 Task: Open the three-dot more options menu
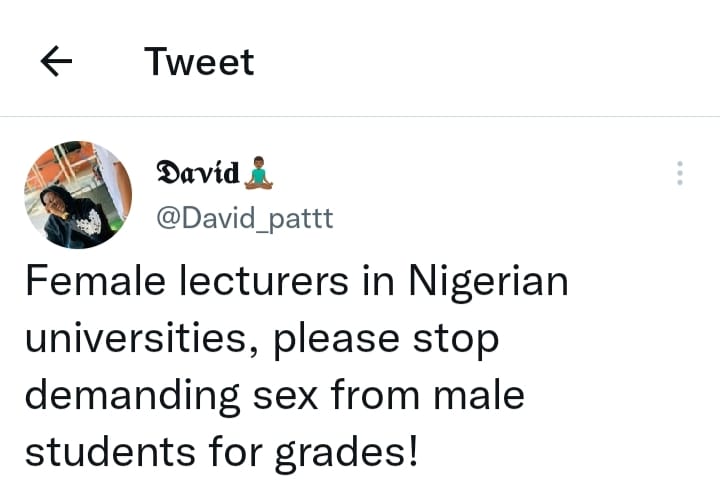pos(679,173)
